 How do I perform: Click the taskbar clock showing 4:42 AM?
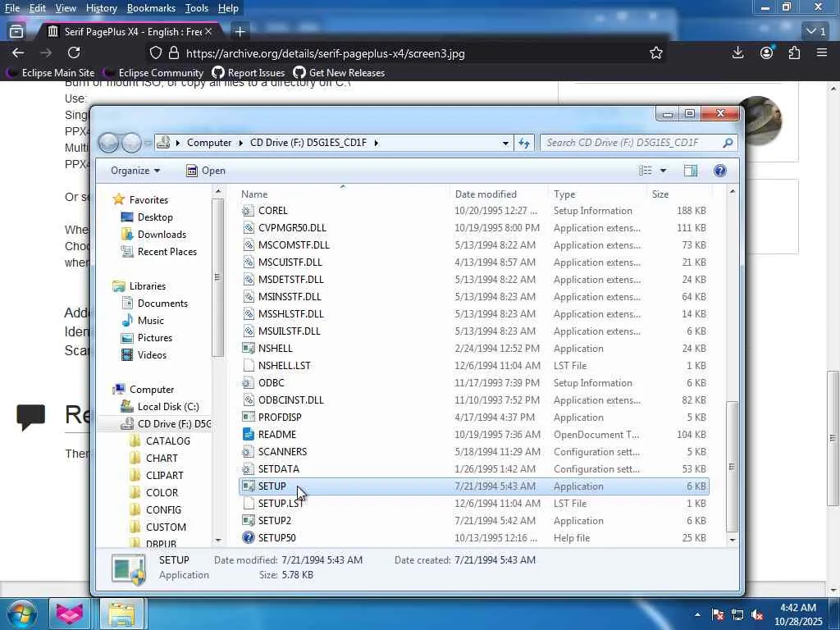797,614
